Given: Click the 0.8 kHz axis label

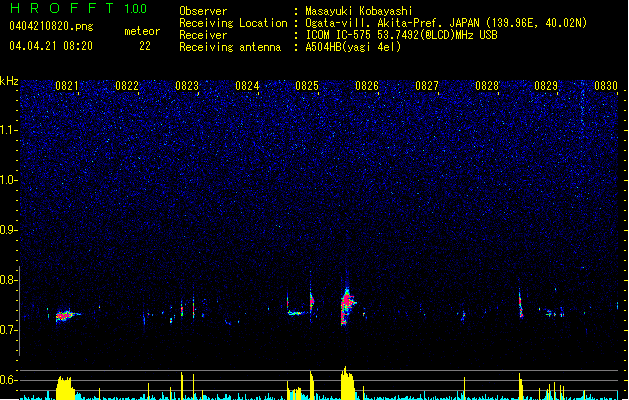Looking at the screenshot, I should pos(8,280).
